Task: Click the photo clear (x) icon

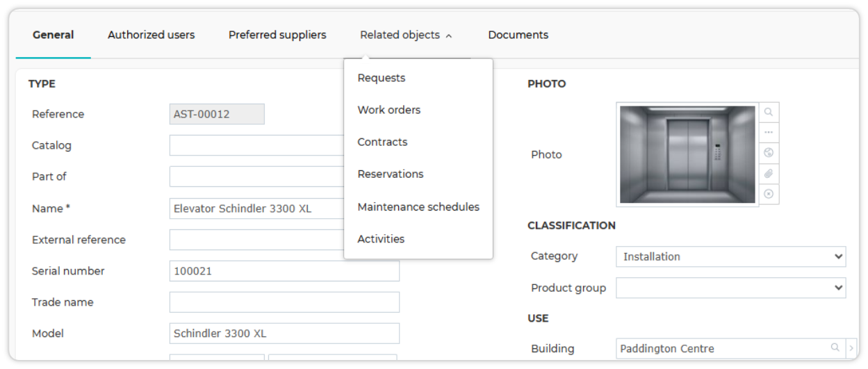Action: (x=769, y=194)
